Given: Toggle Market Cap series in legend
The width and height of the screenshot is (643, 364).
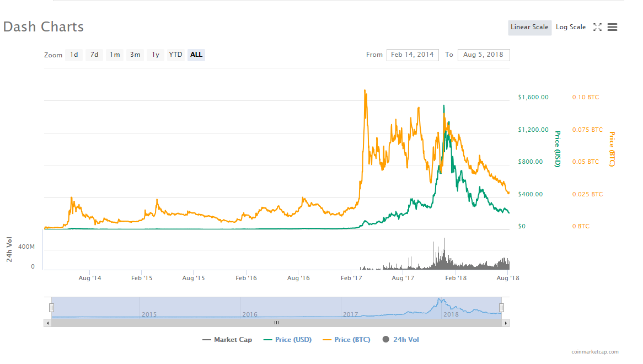Looking at the screenshot, I should pyautogui.click(x=227, y=339).
